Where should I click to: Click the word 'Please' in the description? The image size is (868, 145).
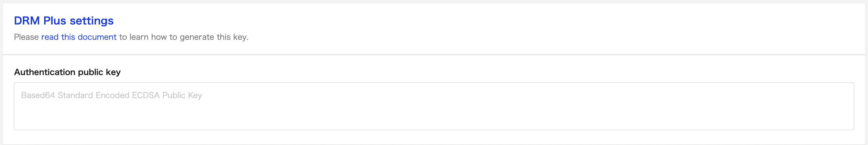pyautogui.click(x=26, y=37)
